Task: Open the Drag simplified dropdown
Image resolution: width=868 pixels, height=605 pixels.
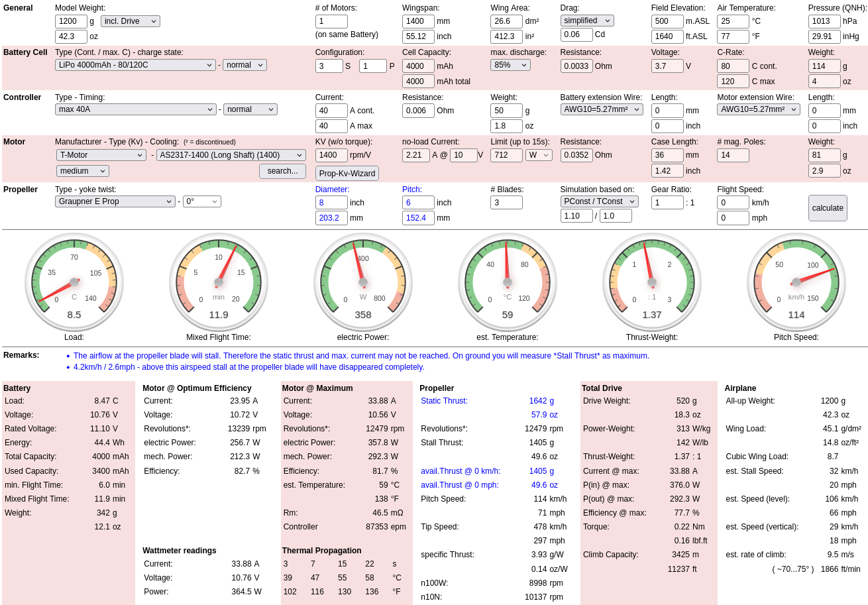Action: click(x=586, y=21)
